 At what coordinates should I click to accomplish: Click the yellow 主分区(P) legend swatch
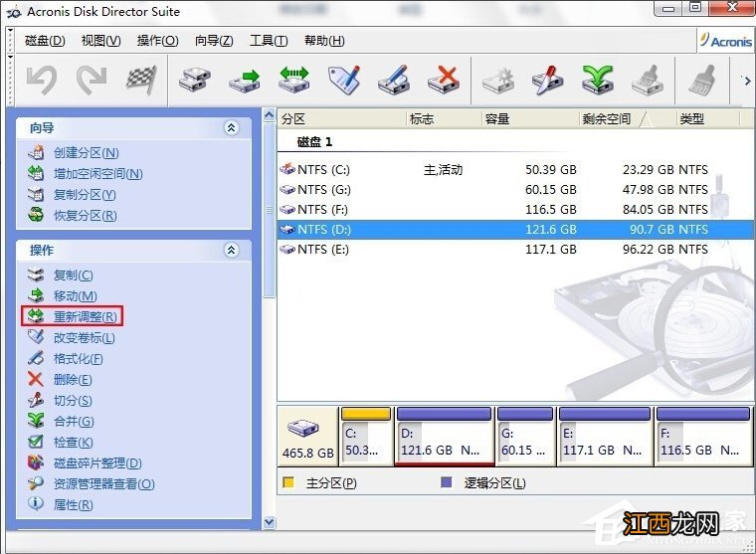tap(288, 482)
